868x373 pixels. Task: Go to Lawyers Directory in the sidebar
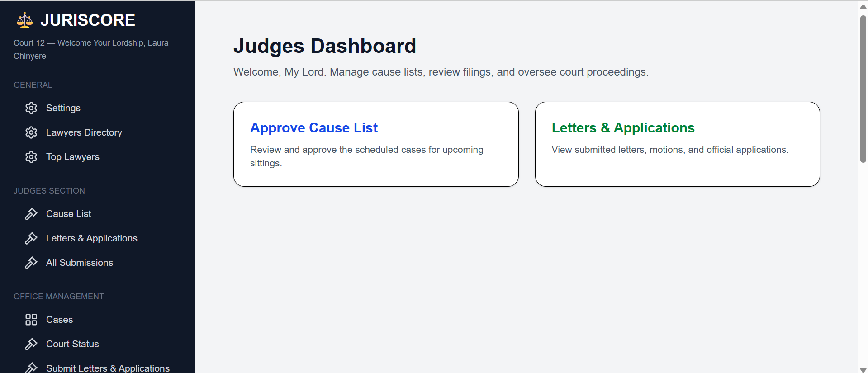coord(84,132)
